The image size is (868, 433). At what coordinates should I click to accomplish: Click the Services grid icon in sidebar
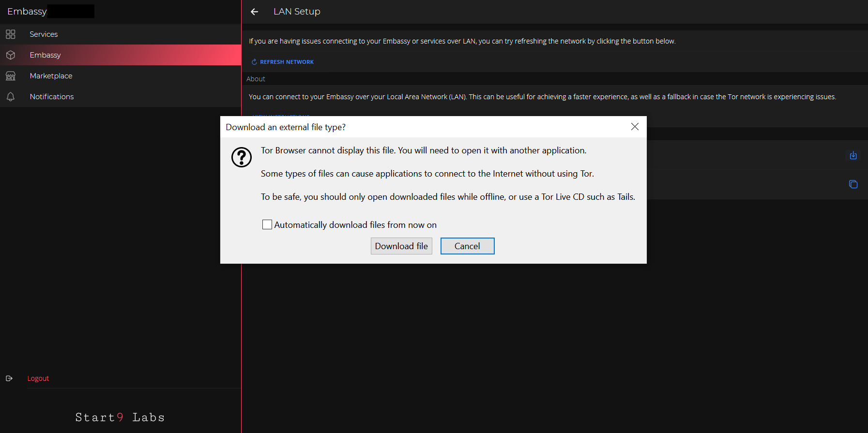coord(11,34)
